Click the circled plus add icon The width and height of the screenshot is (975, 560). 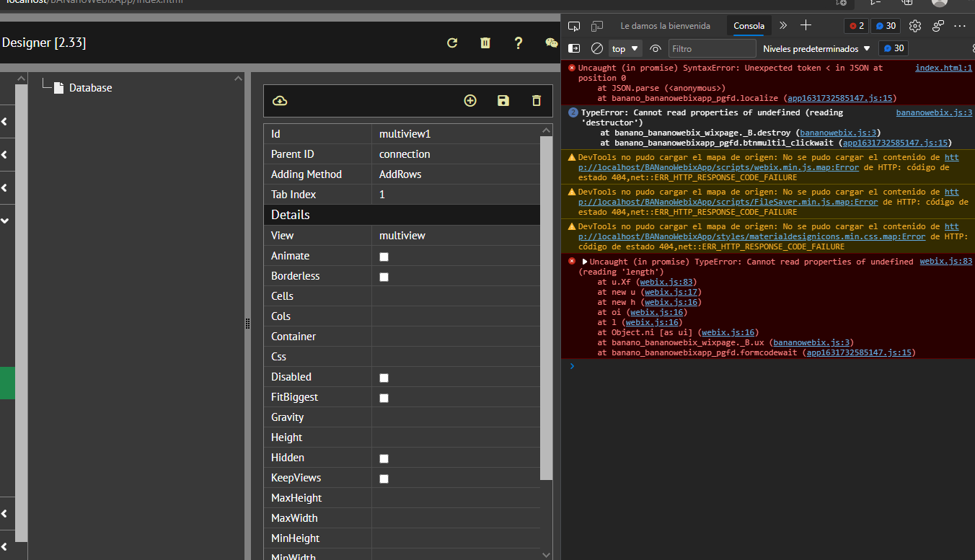[470, 101]
